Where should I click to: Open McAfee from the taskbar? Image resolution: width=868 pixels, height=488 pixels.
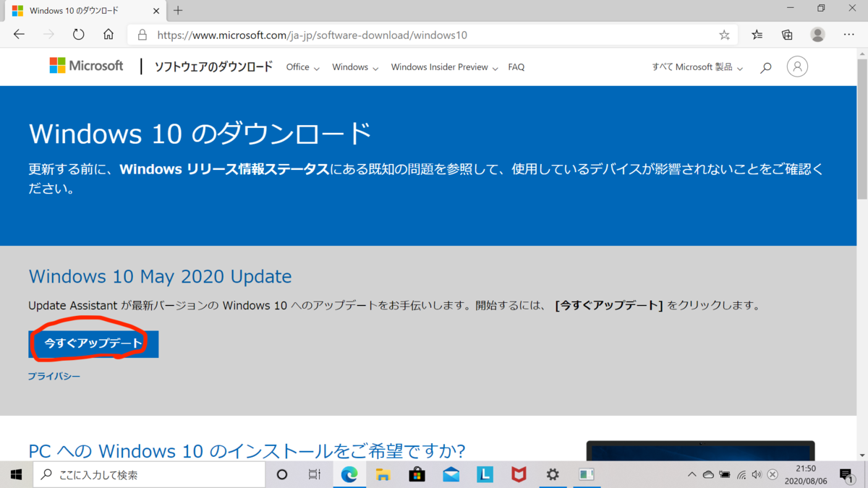[519, 475]
